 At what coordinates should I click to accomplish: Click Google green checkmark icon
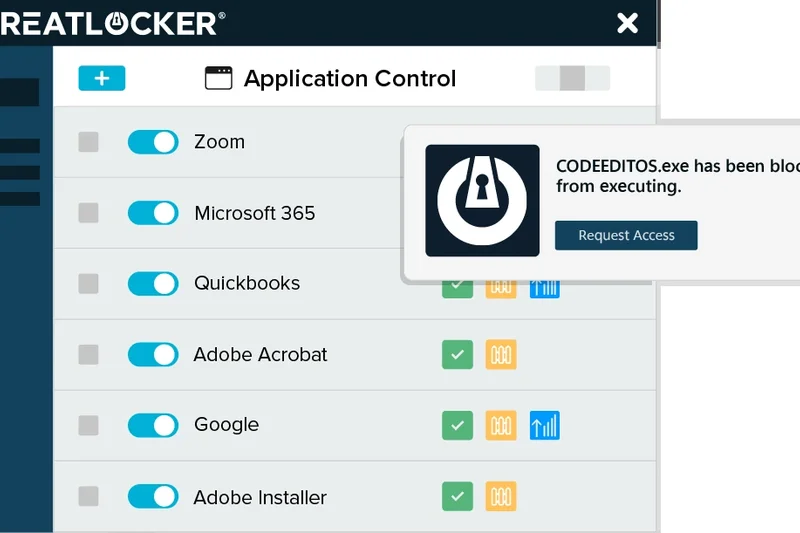coord(457,425)
